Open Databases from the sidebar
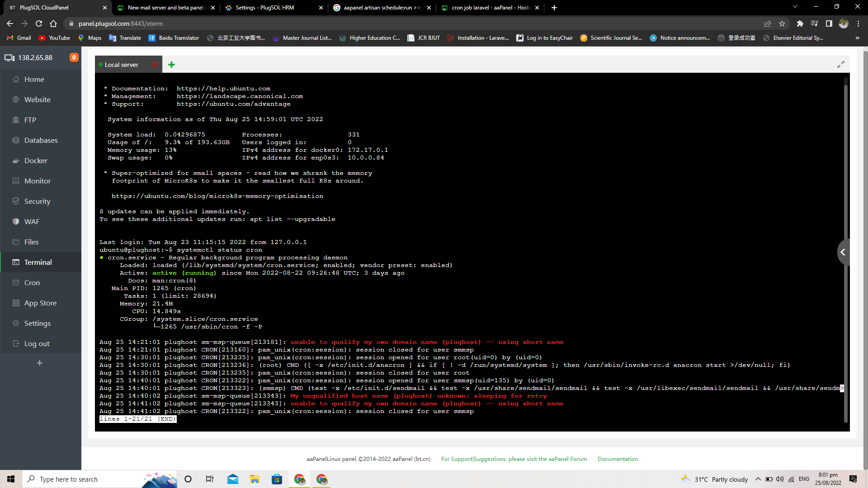The image size is (868, 488). [x=41, y=140]
